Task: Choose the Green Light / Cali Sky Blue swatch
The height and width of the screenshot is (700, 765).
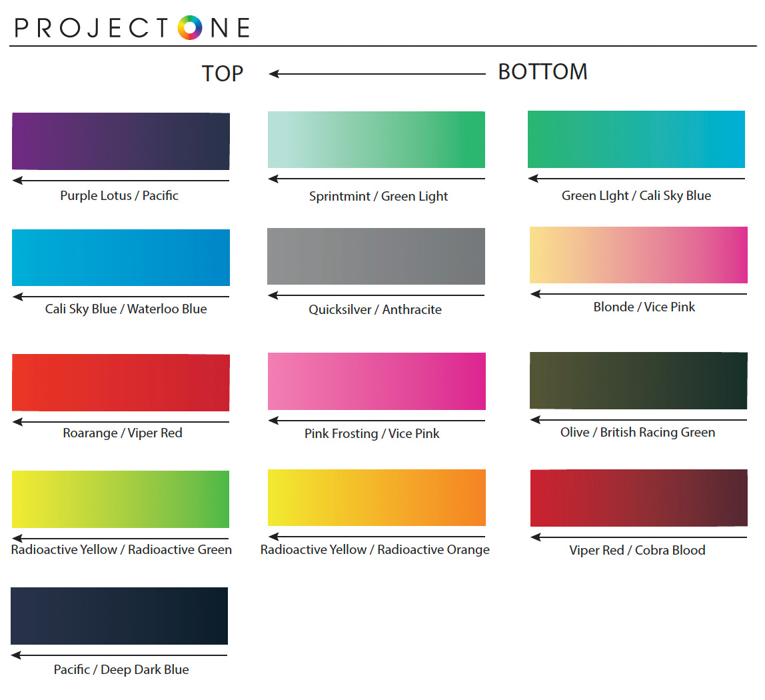Action: (636, 139)
